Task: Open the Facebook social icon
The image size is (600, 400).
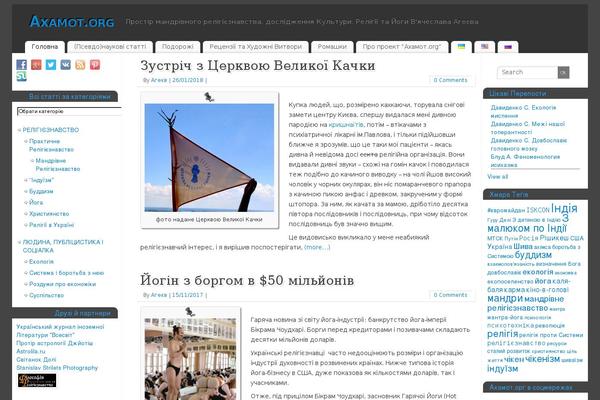Action: (x=21, y=65)
